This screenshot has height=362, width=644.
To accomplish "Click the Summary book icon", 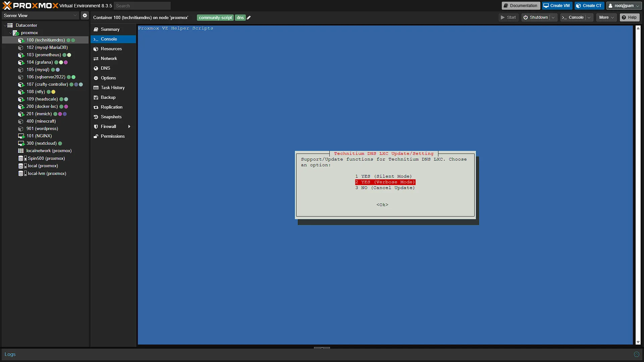I will coord(96,29).
